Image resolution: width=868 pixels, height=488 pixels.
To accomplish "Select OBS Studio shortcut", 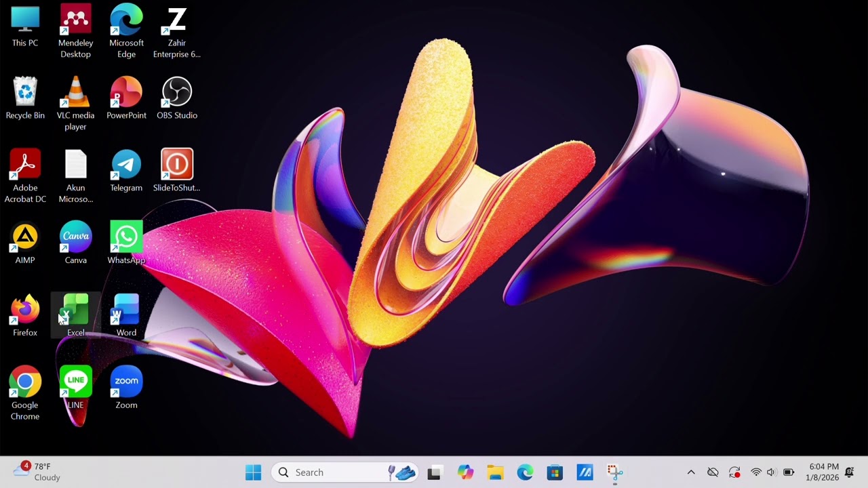I will (177, 99).
